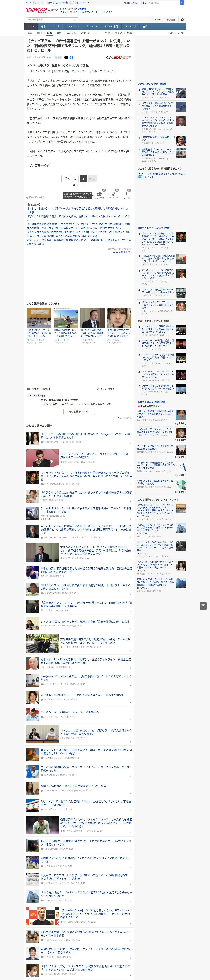
Task: Click the わかりやすい lightbulb reaction
Action: (x=113, y=194)
